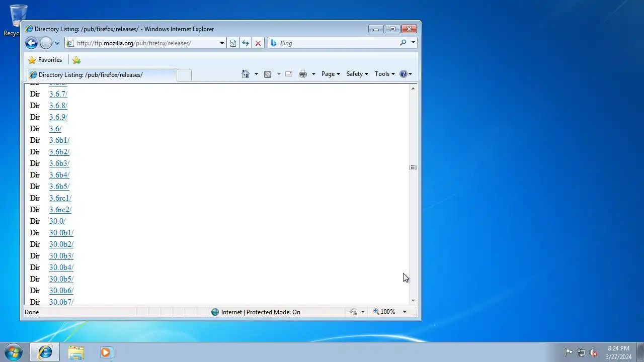
Task: Open the Safety menu
Action: [357, 74]
